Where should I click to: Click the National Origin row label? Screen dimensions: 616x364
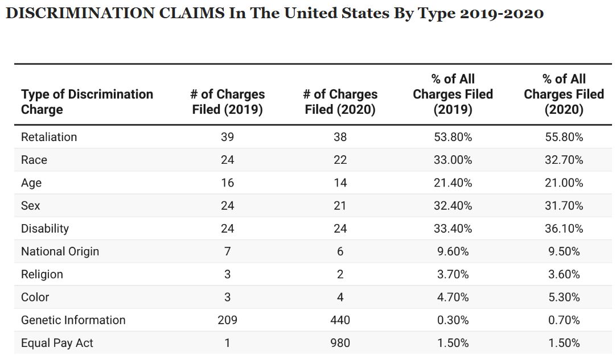click(x=60, y=251)
